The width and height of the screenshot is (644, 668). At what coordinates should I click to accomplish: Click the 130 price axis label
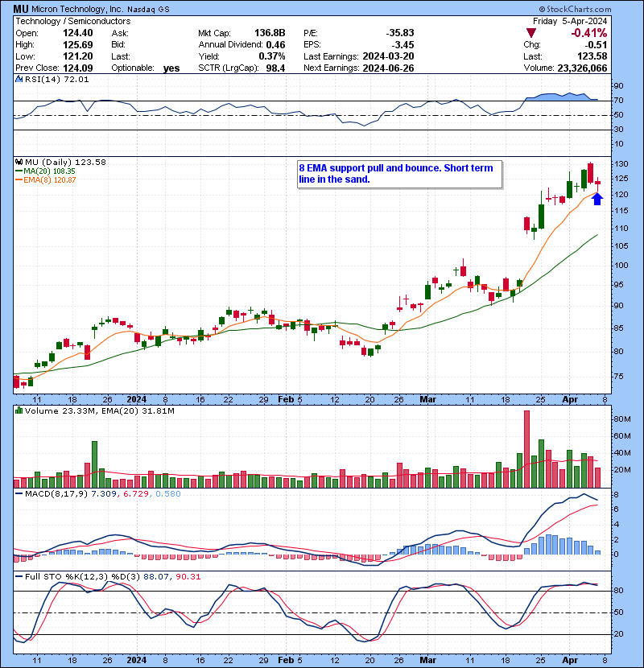[621, 164]
